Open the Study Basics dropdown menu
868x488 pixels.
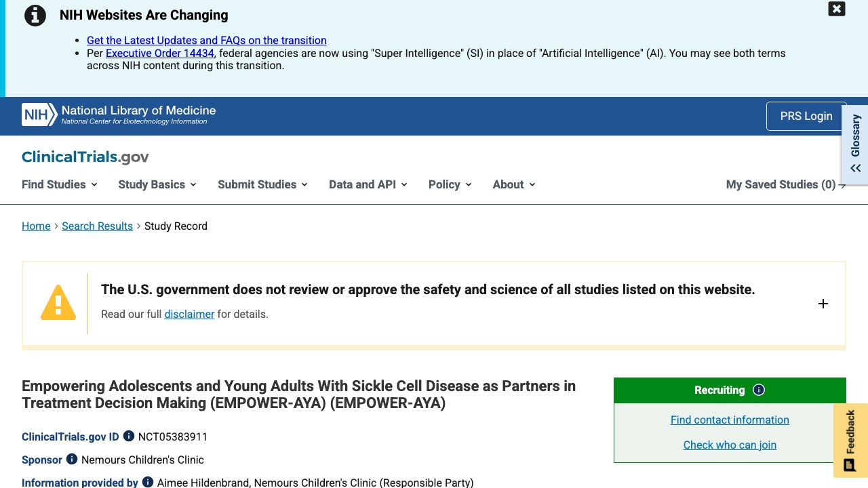tap(157, 184)
